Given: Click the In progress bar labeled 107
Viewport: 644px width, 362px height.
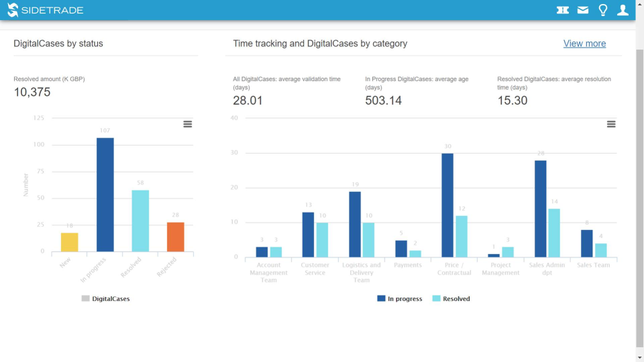Looking at the screenshot, I should (x=105, y=194).
